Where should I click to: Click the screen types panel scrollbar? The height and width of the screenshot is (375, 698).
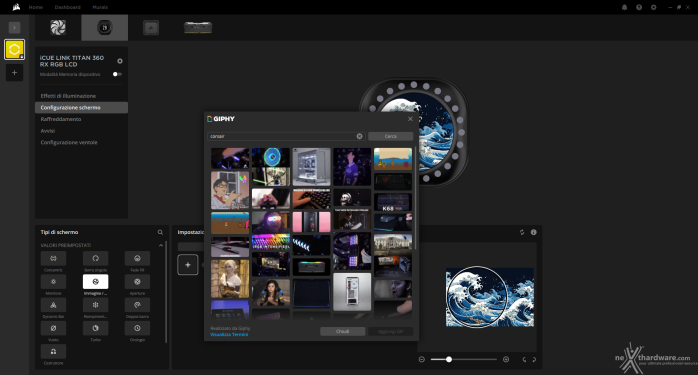(166, 292)
